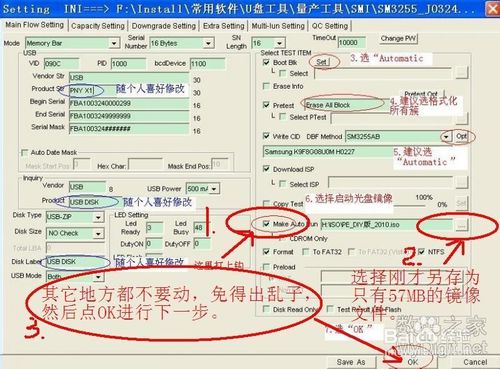Uncheck the Pretest checkbox
This screenshot has height=369, width=500.
click(266, 105)
